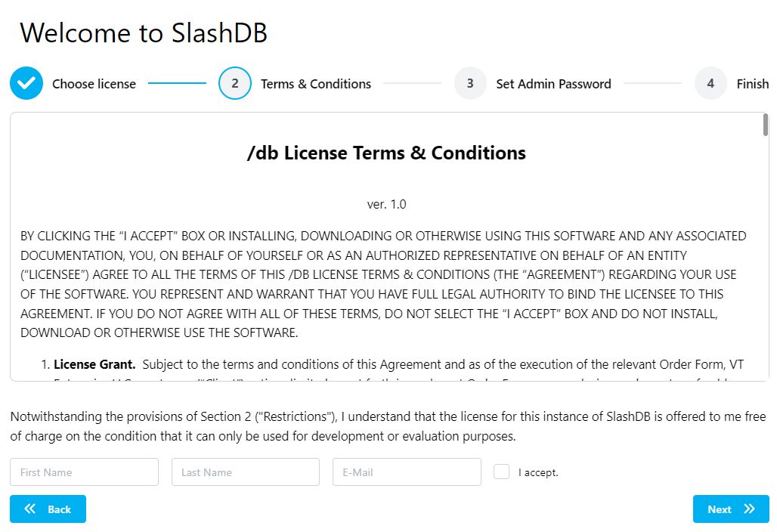Click the step 3 circle icon
This screenshot has width=777, height=532.
point(470,84)
